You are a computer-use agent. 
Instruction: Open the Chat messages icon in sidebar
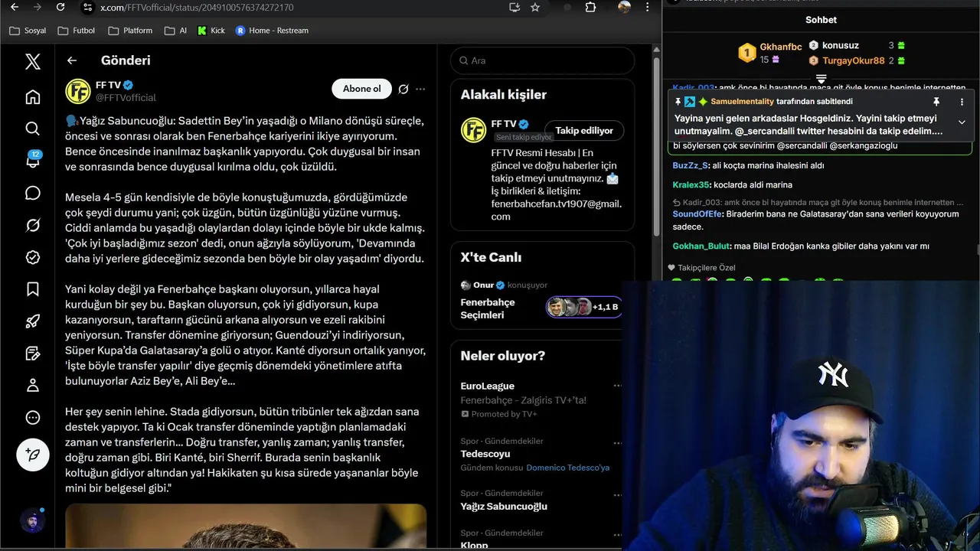point(32,193)
